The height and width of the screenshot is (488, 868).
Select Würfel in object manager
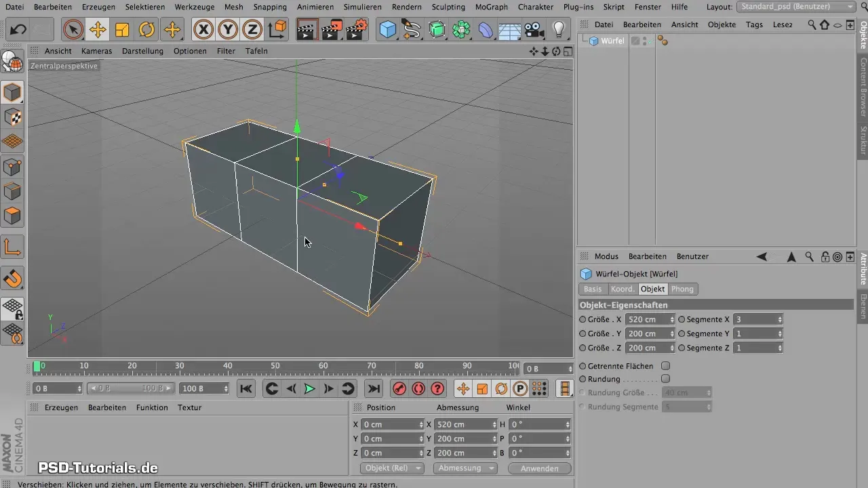612,41
